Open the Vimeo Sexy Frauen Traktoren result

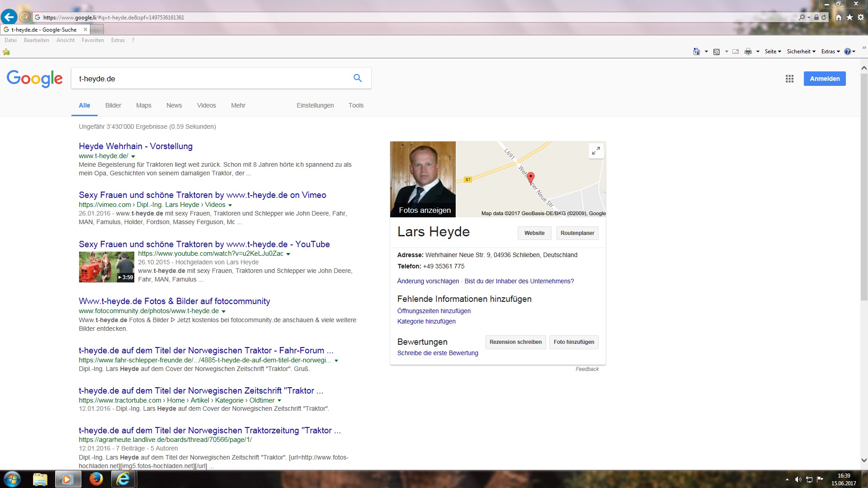click(x=203, y=195)
